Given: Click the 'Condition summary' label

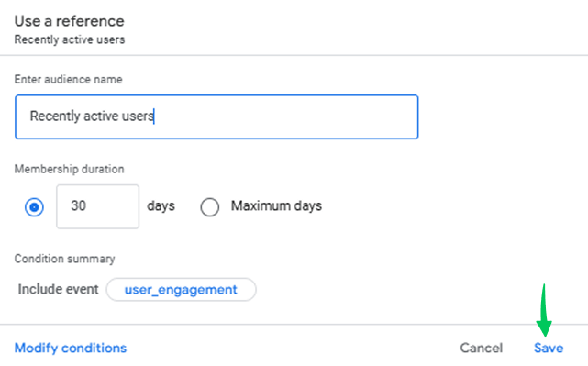Looking at the screenshot, I should (x=64, y=259).
